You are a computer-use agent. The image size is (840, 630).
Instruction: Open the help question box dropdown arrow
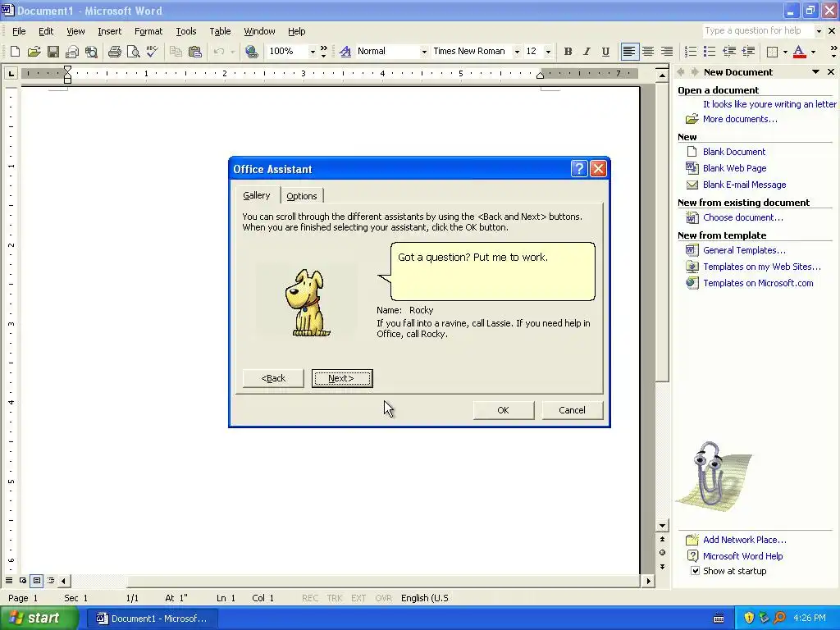pos(819,31)
